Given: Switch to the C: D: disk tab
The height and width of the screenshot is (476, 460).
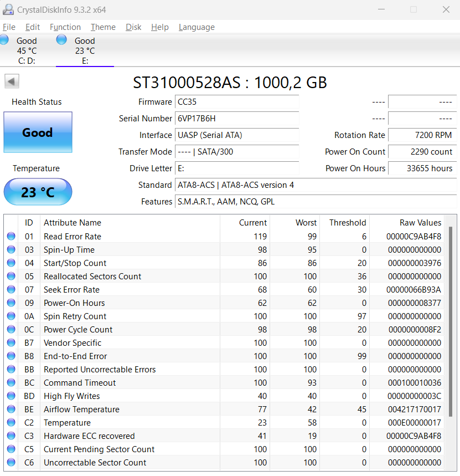Looking at the screenshot, I should [x=26, y=51].
